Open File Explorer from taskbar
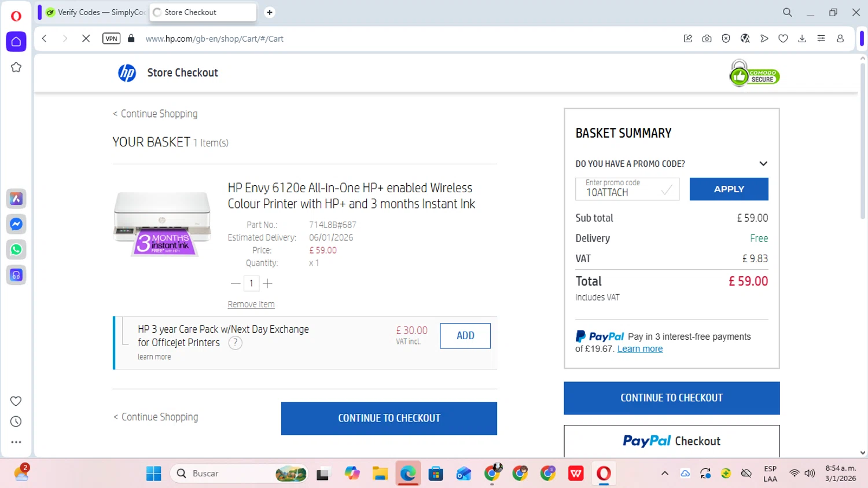The height and width of the screenshot is (488, 868). pos(380,474)
